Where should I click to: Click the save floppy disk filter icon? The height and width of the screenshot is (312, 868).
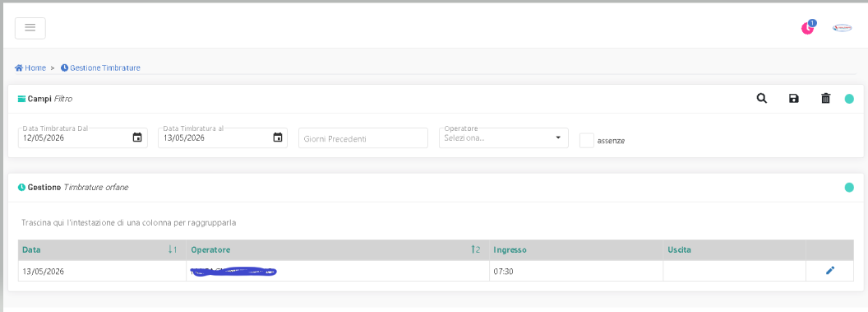[x=794, y=99]
